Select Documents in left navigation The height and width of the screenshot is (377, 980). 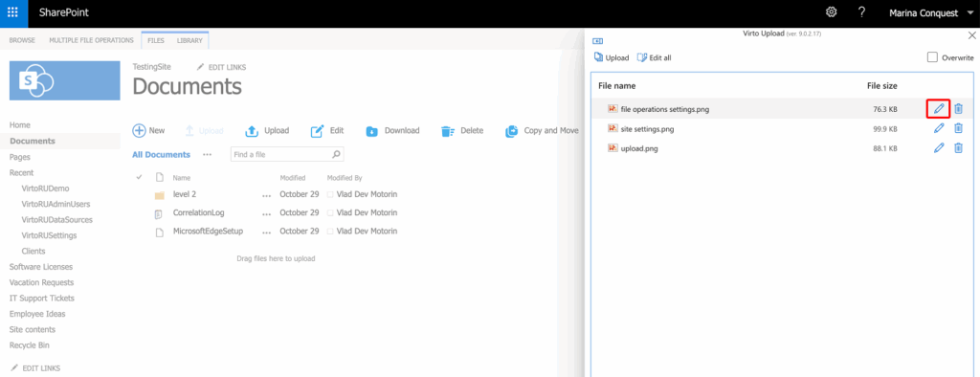pyautogui.click(x=33, y=141)
